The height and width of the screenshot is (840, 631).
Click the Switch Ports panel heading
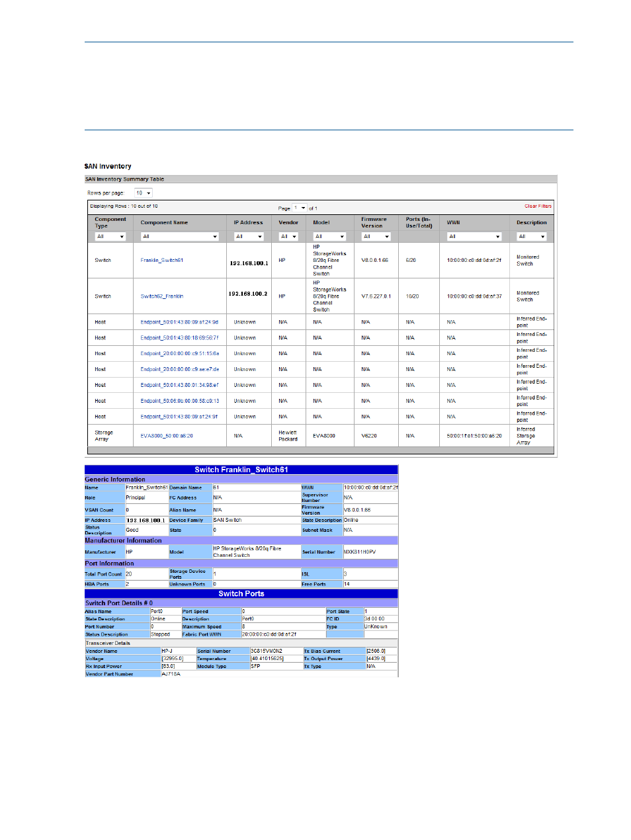(x=241, y=594)
